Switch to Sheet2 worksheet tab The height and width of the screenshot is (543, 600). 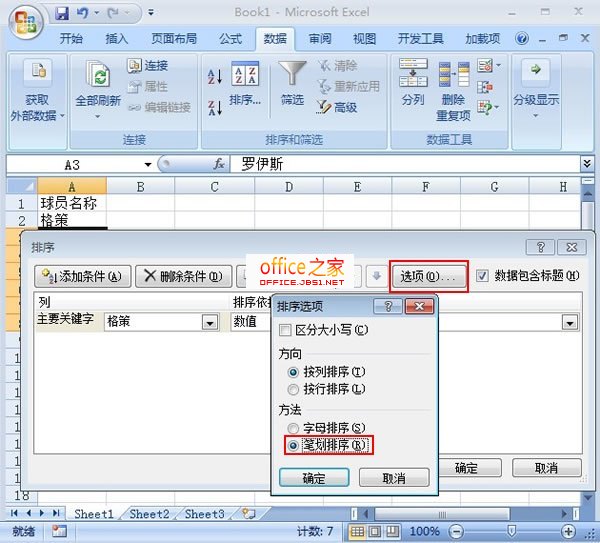tap(149, 514)
